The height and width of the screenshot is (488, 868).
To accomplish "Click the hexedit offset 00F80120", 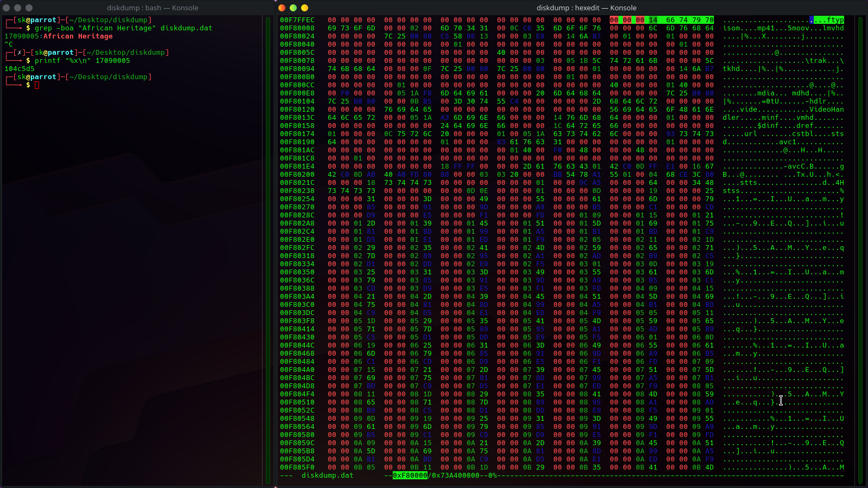I will coord(297,110).
